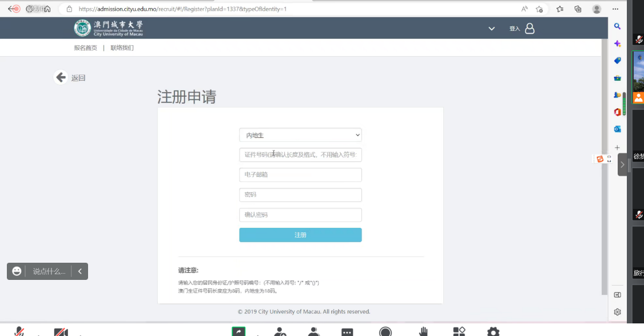Open Outlook from the Edge sidebar
644x336 pixels.
pos(618,129)
